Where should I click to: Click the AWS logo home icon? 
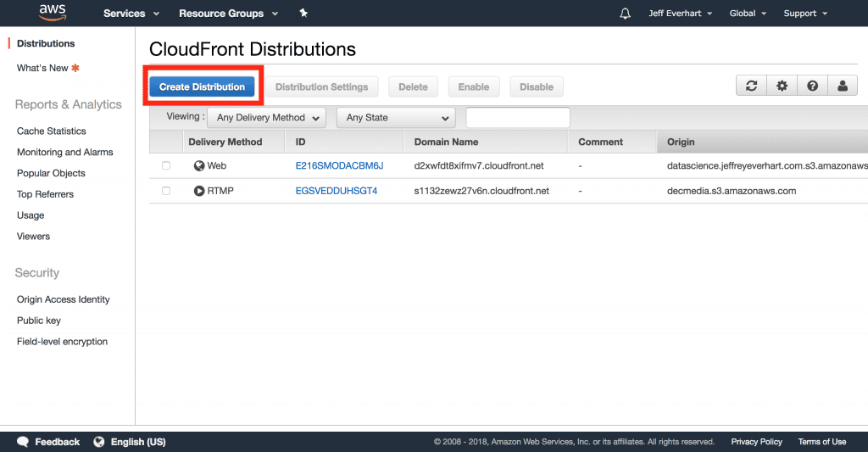53,12
